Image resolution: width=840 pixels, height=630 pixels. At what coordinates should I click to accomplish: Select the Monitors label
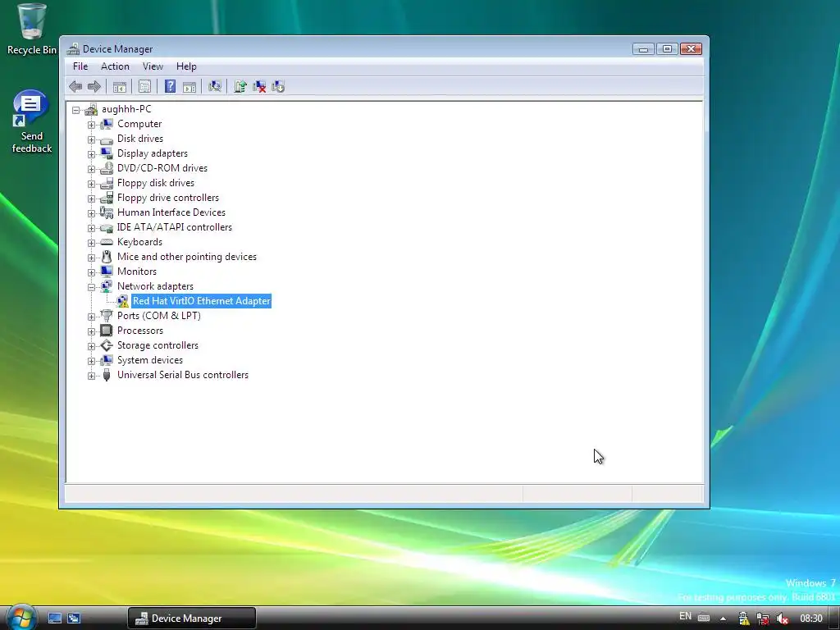point(137,272)
